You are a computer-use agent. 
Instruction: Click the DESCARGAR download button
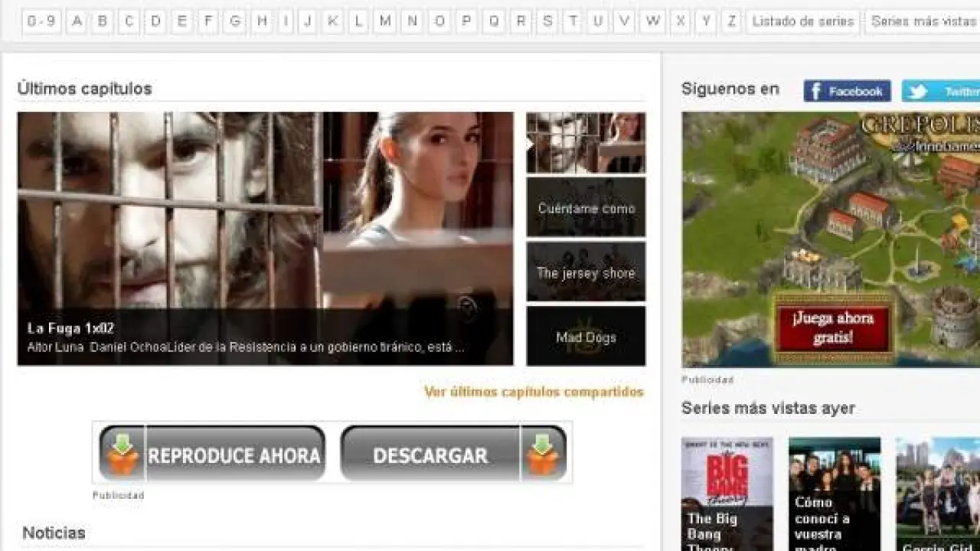pos(453,455)
